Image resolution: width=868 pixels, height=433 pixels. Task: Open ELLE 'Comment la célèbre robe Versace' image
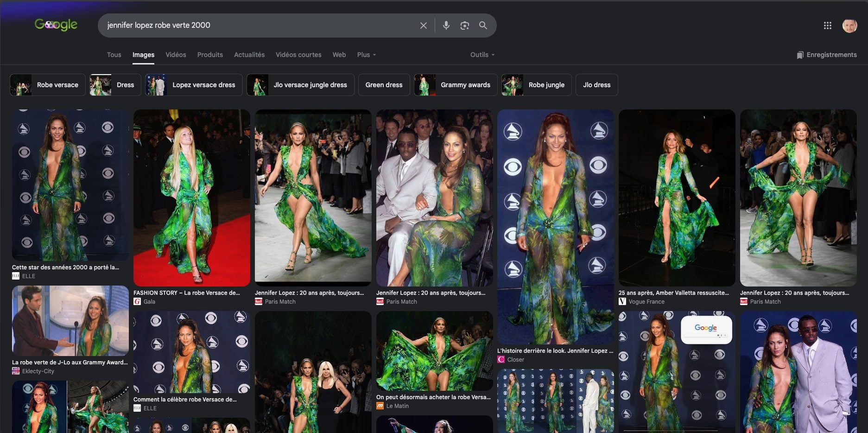point(192,352)
